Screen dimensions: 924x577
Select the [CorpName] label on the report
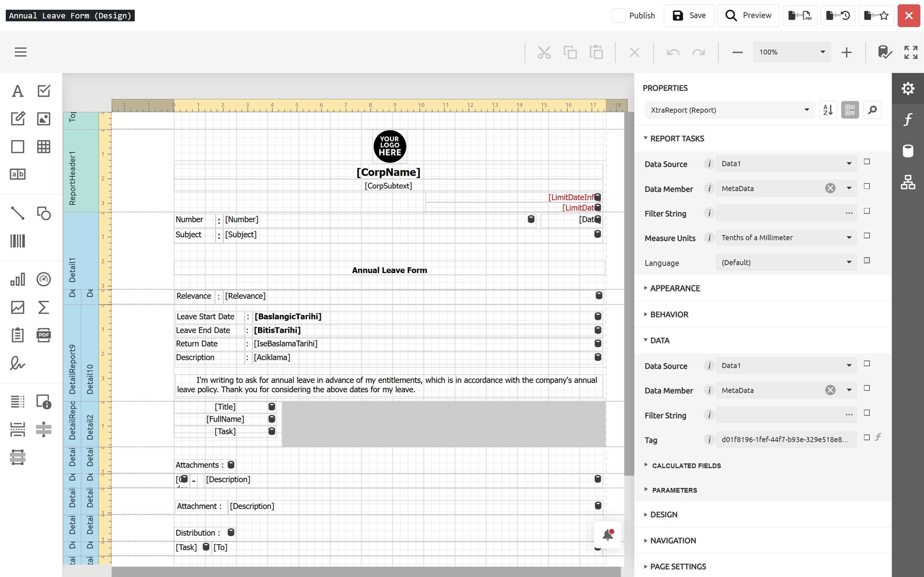coord(389,173)
